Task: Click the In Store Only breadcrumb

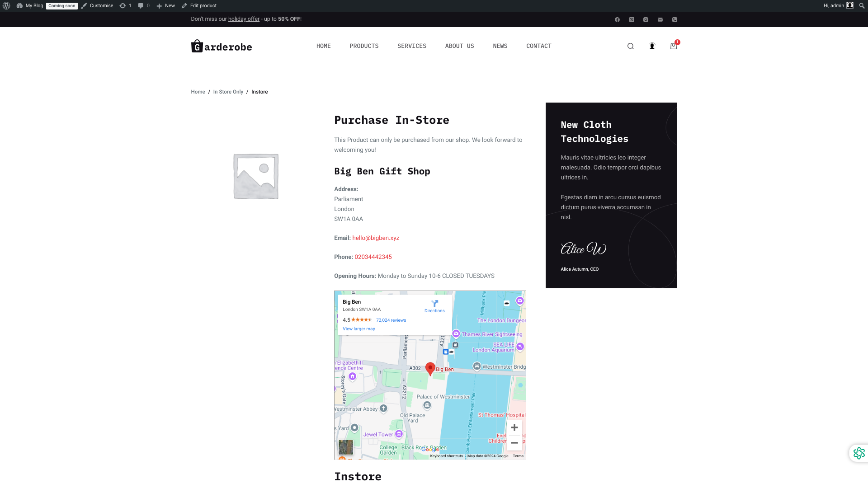Action: (x=228, y=92)
